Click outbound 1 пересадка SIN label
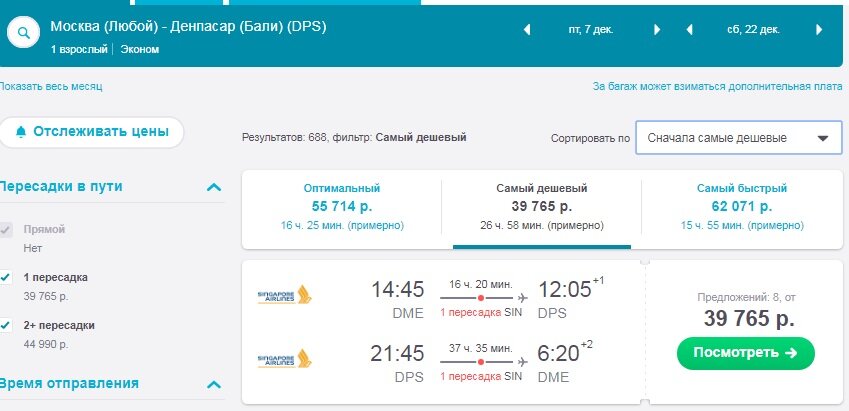 481,313
